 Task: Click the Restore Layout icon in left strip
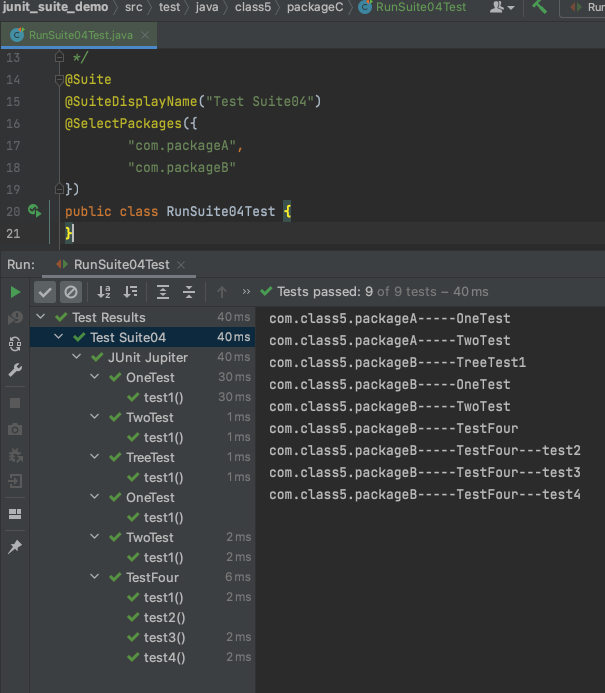[15, 514]
